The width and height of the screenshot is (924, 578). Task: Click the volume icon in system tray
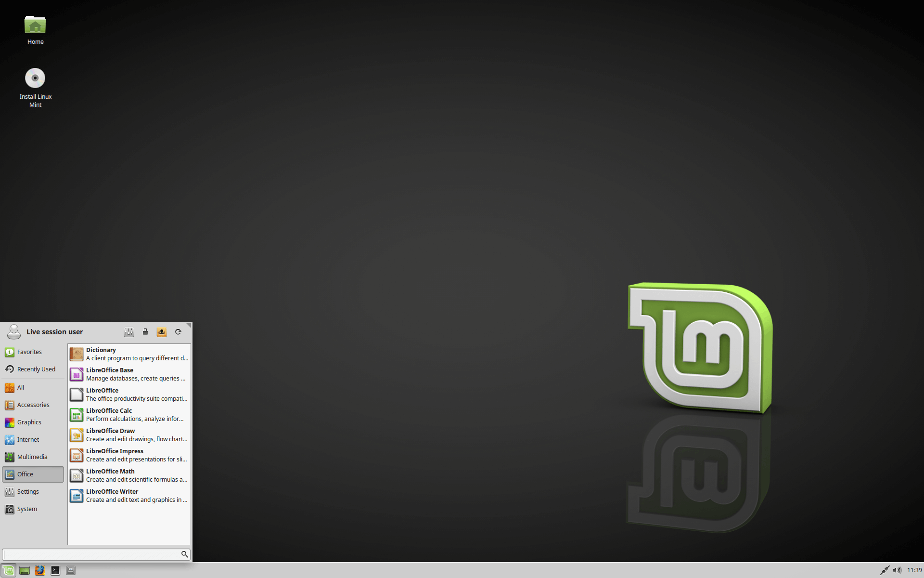[x=896, y=570]
